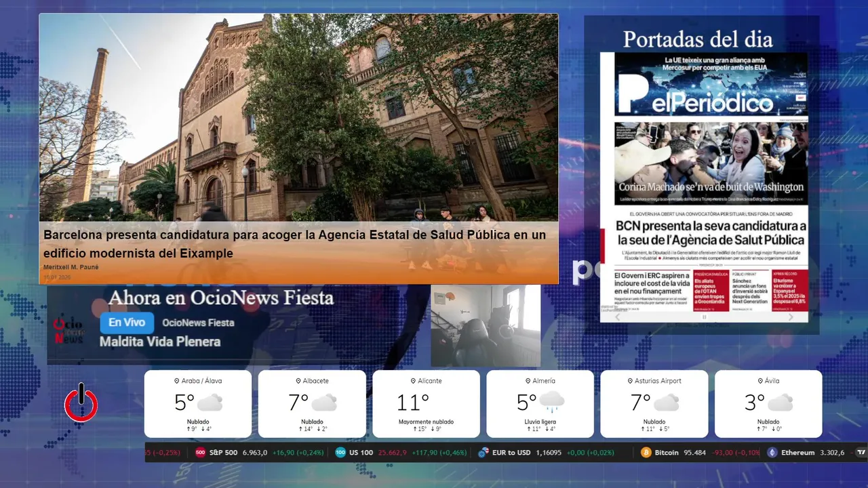This screenshot has height=488, width=868.
Task: Click author name Meritxell M. Pauné
Action: pos(71,267)
